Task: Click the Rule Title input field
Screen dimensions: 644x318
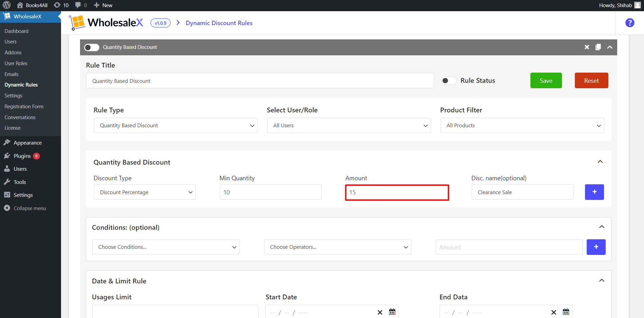Action: (x=260, y=81)
